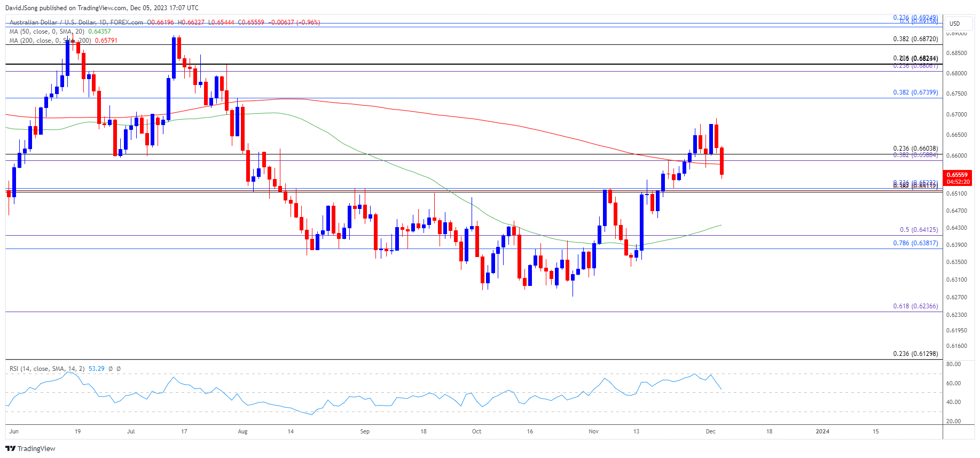Click the 2024 label on time axis
Screen dimensions: 980x458
(x=822, y=431)
